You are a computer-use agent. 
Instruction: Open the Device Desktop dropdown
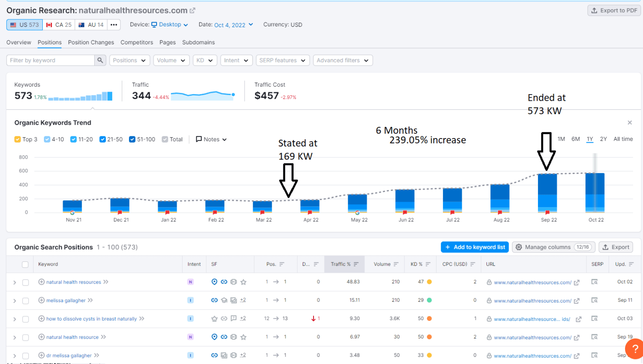170,25
